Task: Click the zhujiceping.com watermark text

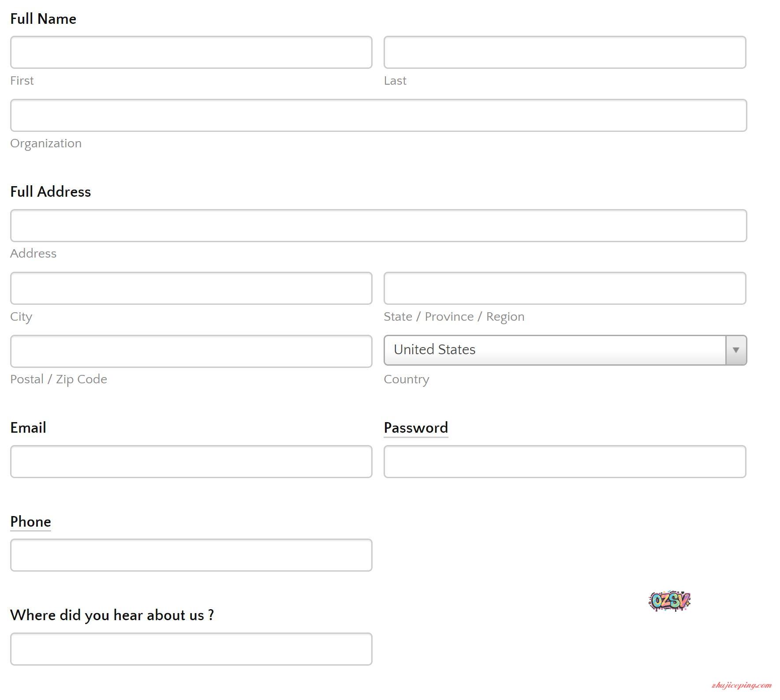Action: [x=741, y=685]
